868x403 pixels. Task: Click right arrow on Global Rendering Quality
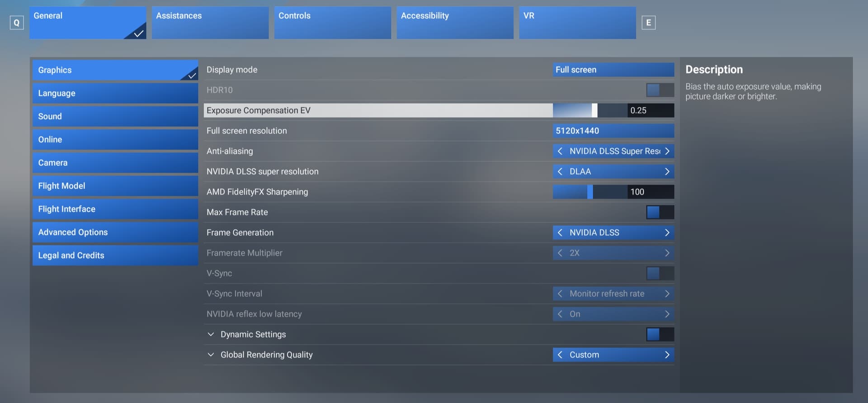(x=667, y=355)
